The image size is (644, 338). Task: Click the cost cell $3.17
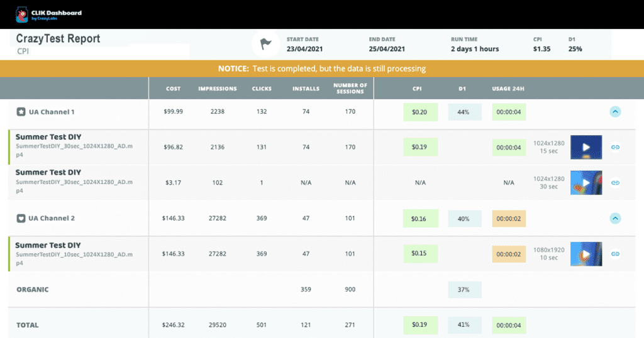click(174, 183)
